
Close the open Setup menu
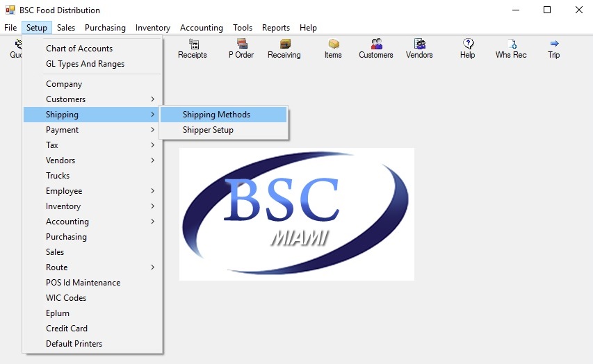click(x=37, y=28)
